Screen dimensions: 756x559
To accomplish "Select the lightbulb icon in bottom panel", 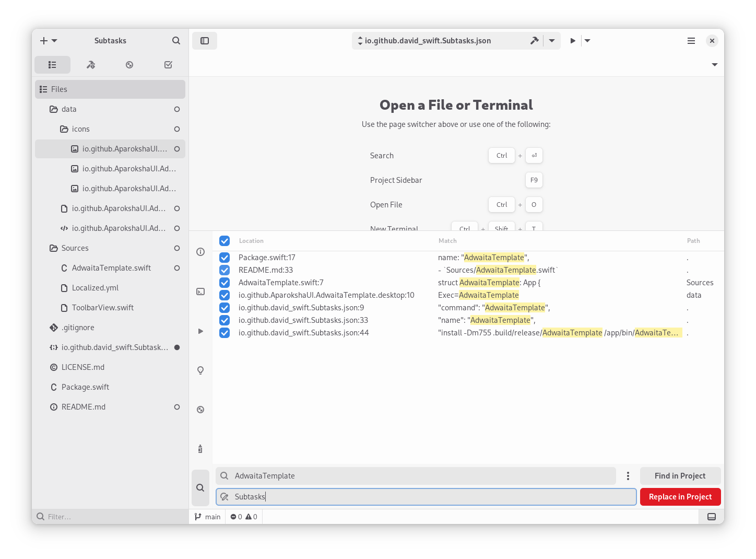I will 200,370.
